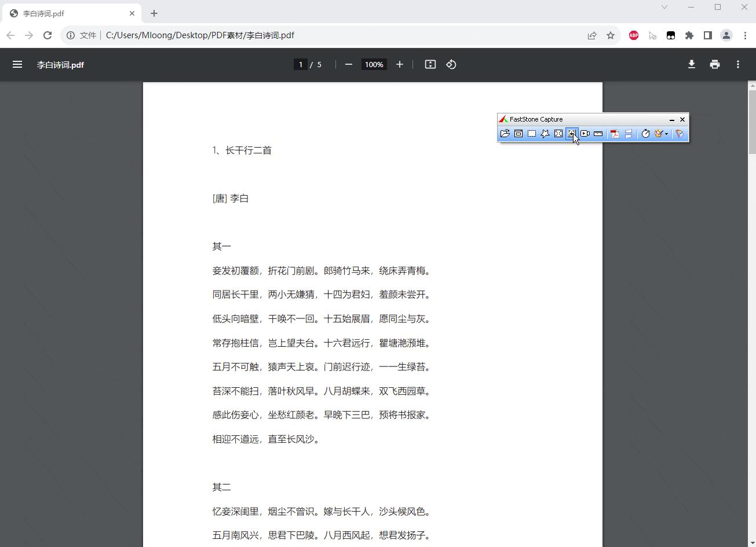Toggle the fit-to-page view mode
The width and height of the screenshot is (756, 547).
pos(430,64)
